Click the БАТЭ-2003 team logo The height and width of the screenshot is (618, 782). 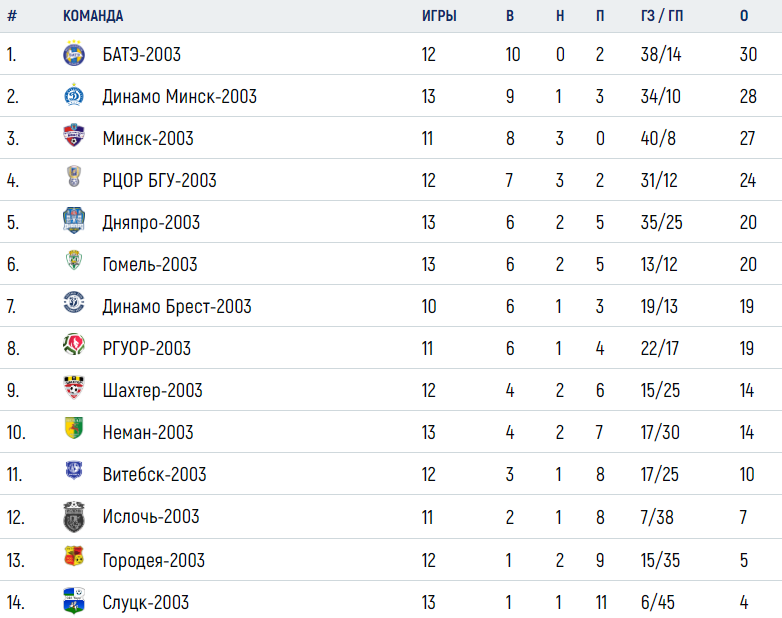[x=74, y=53]
